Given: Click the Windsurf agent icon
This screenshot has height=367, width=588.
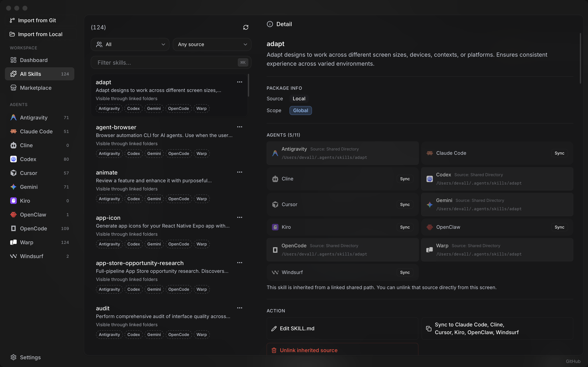Looking at the screenshot, I should tap(13, 256).
